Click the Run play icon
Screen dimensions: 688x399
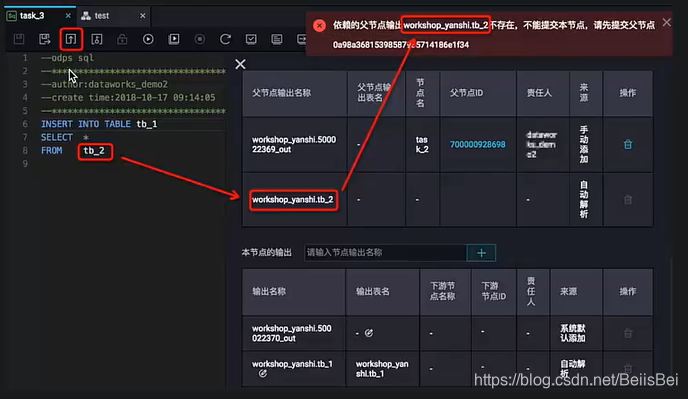(x=148, y=39)
